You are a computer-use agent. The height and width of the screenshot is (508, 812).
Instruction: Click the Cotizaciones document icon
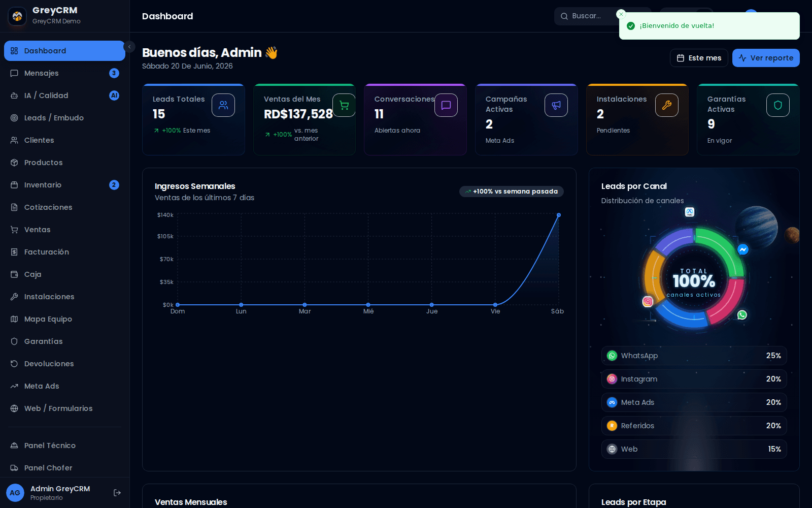click(x=14, y=207)
